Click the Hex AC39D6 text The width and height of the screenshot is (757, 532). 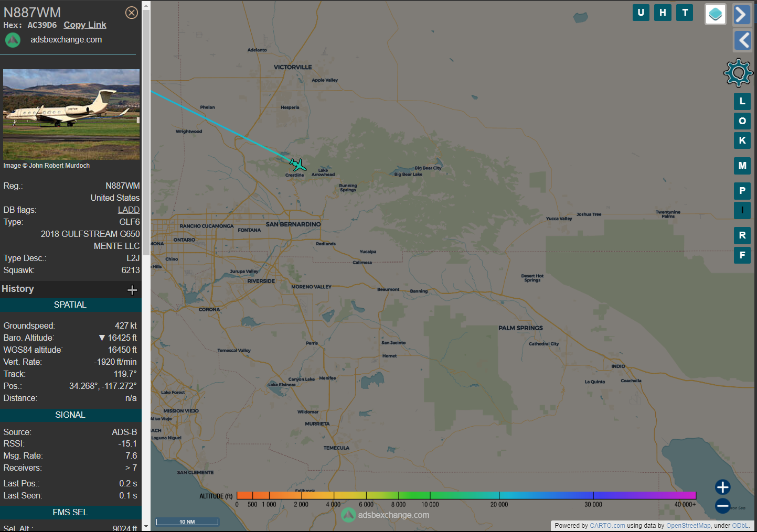point(30,25)
